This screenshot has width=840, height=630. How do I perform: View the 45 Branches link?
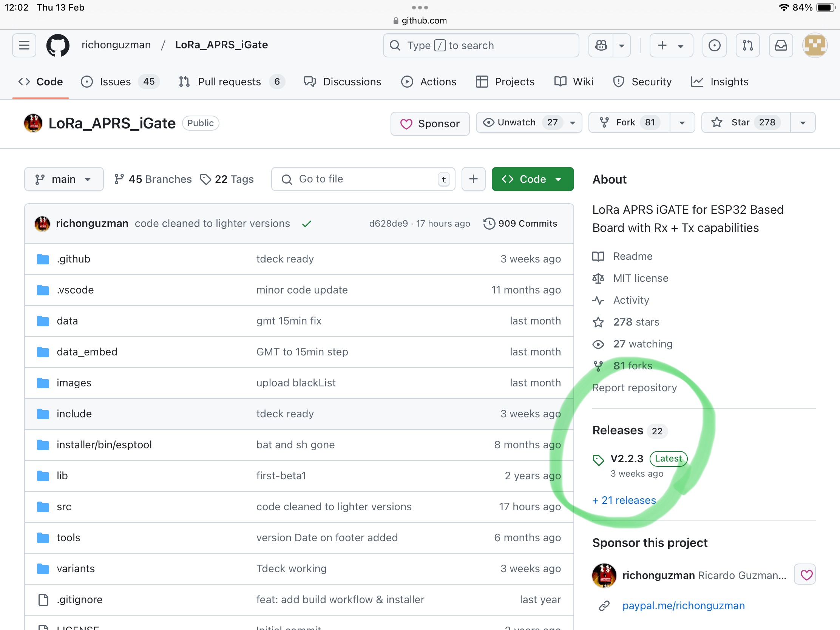(153, 179)
